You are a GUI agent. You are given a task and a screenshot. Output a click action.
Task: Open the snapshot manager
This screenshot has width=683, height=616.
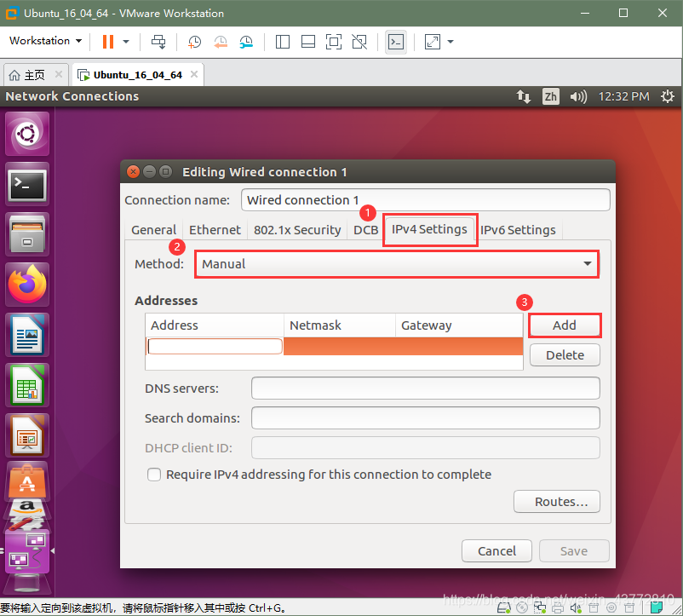[246, 42]
